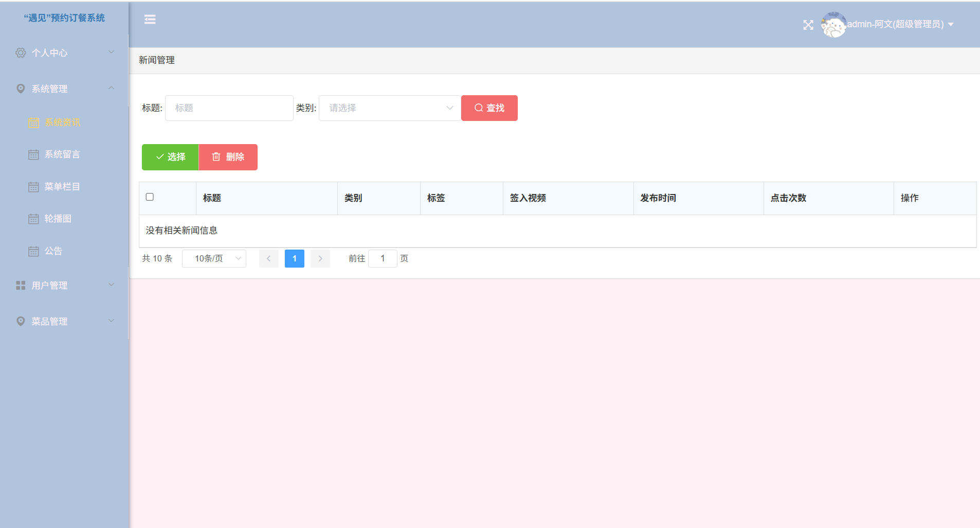Open the 类别 请选择 dropdown
The width and height of the screenshot is (980, 528).
click(x=390, y=108)
